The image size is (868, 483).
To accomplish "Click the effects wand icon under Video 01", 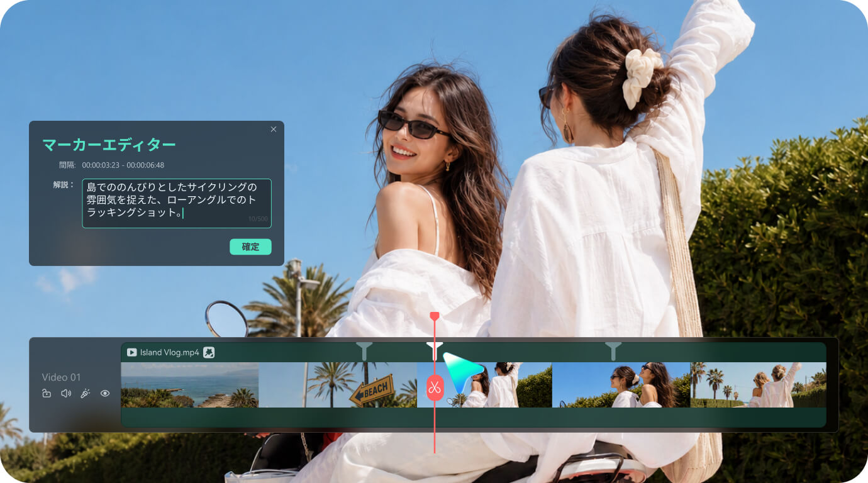I will [x=86, y=394].
